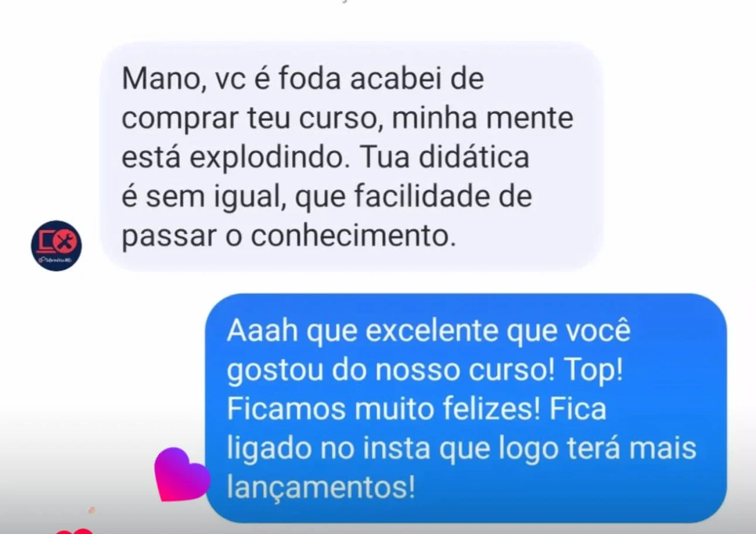The width and height of the screenshot is (756, 534).
Task: Click the line "é sem igual, que facilidade de"
Action: click(x=327, y=196)
